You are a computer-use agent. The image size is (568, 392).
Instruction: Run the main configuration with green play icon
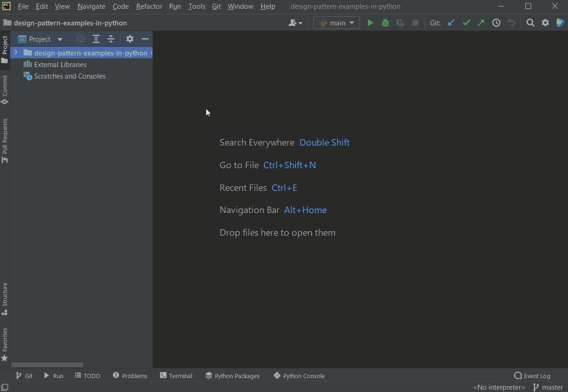click(x=370, y=23)
